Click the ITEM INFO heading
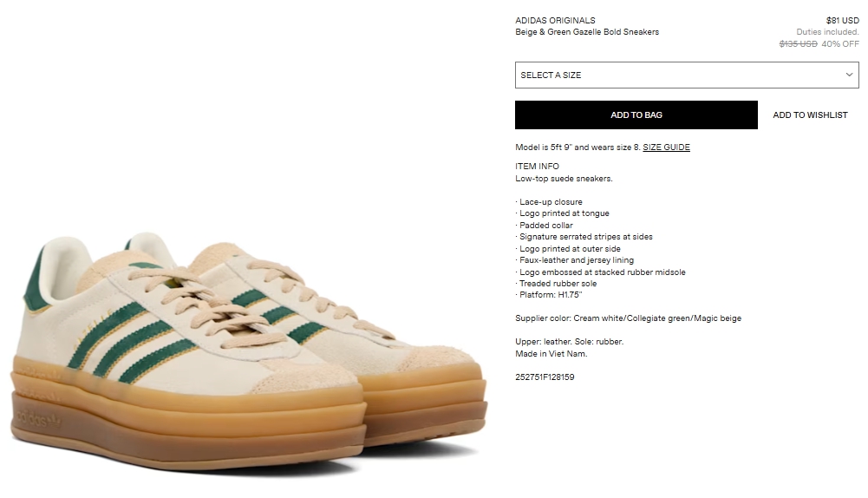The image size is (868, 498). (537, 167)
